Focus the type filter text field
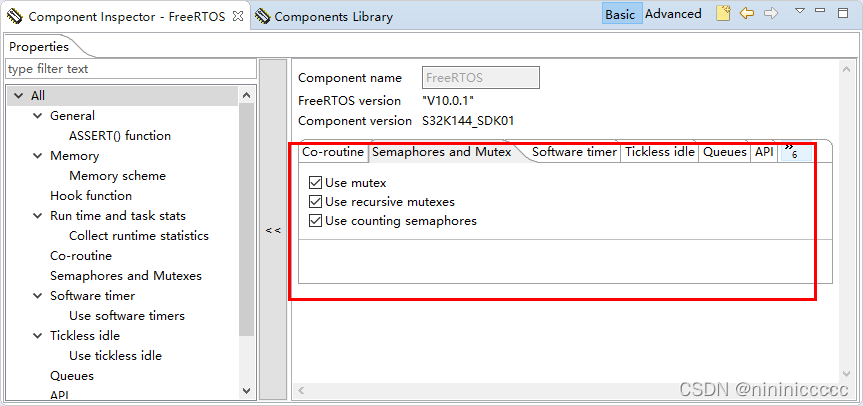Viewport: 863px width, 406px height. coord(131,69)
